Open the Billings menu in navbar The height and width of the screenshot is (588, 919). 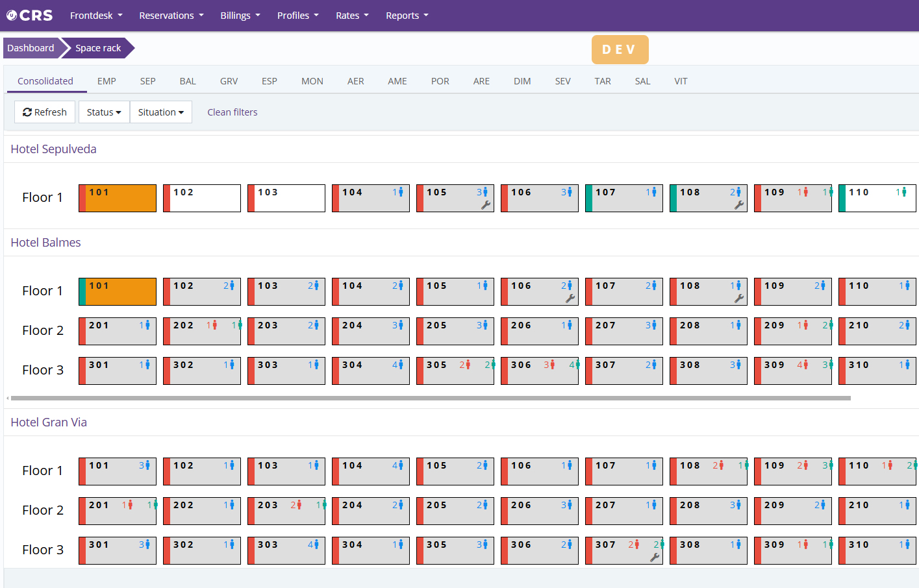tap(240, 16)
